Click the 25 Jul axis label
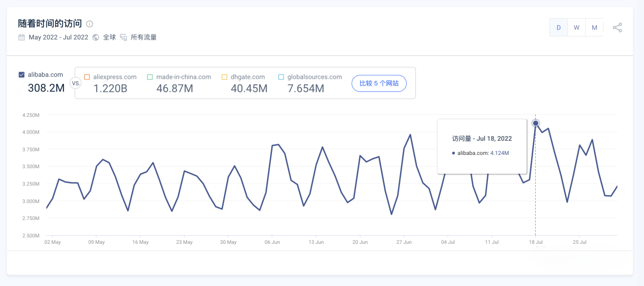This screenshot has width=644, height=286. pos(579,242)
